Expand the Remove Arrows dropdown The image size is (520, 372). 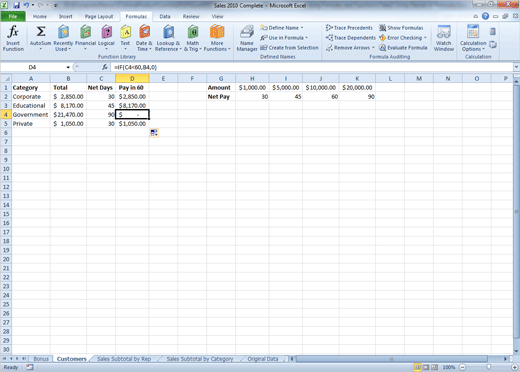point(373,48)
